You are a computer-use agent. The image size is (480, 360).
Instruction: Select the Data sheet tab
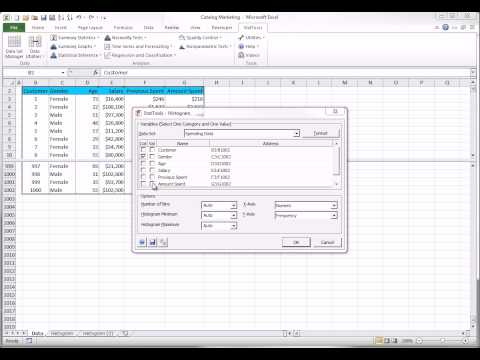coord(37,333)
